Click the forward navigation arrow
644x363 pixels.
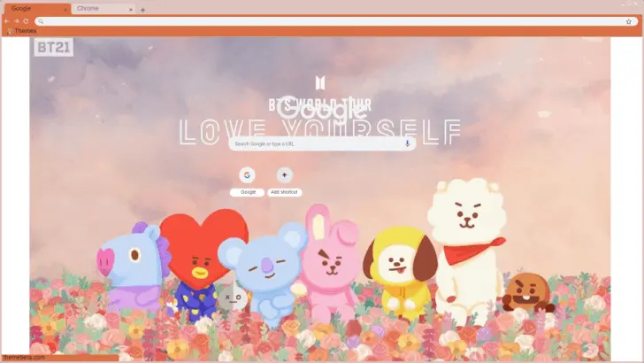point(16,20)
